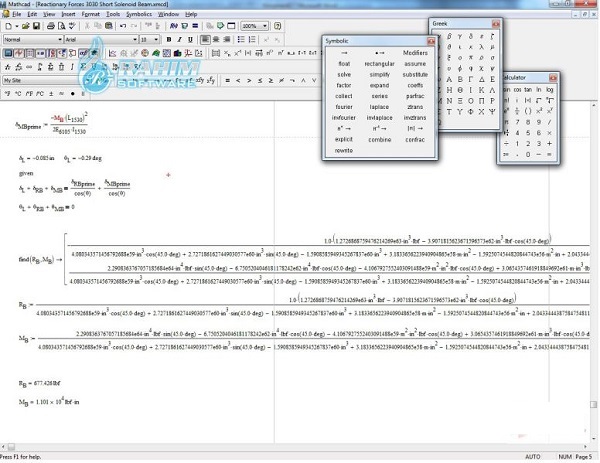Close the Symbolic palette window
This screenshot has width=600, height=463.
pos(431,41)
